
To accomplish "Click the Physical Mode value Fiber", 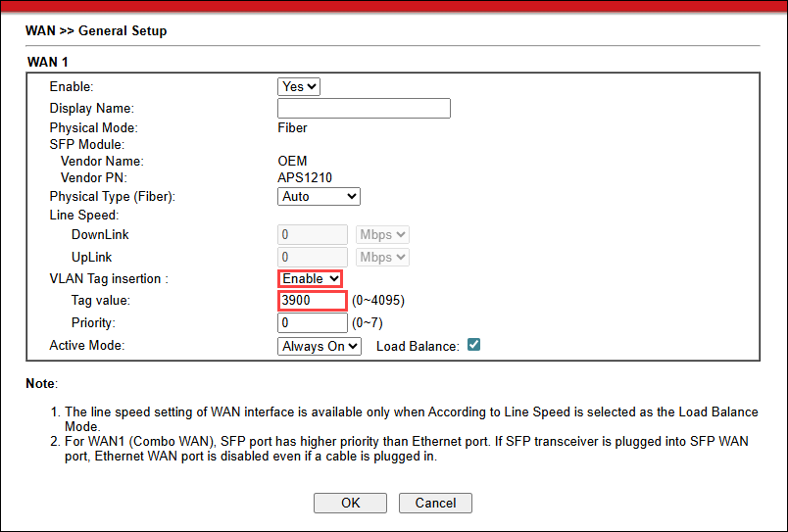I will click(292, 128).
